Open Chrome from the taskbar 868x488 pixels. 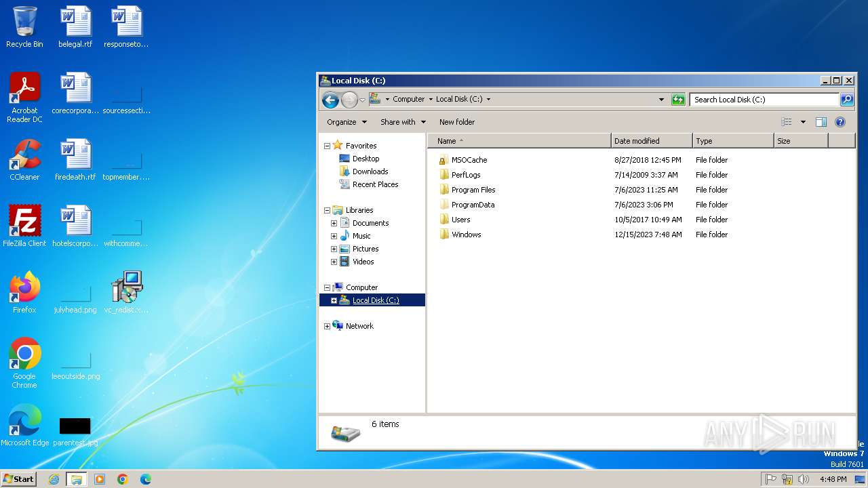[123, 479]
